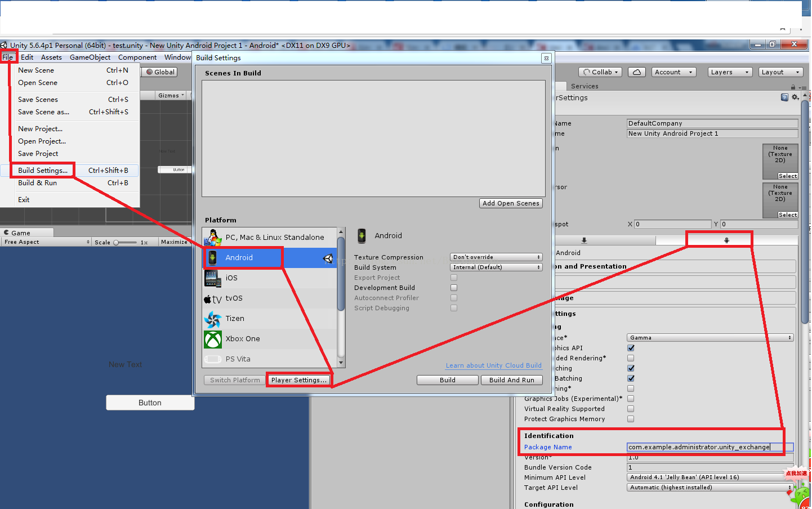Click the Build And Run button
The image size is (812, 509).
coord(512,380)
